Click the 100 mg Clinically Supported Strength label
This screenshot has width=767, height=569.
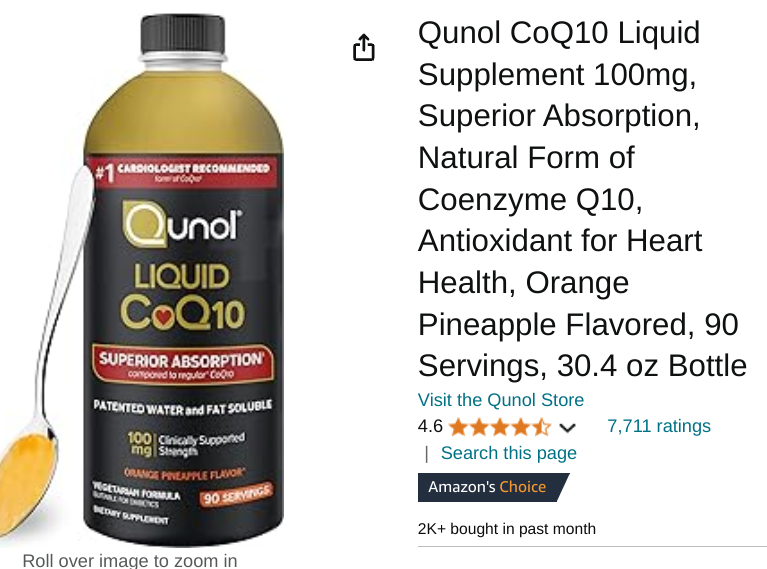[x=186, y=444]
